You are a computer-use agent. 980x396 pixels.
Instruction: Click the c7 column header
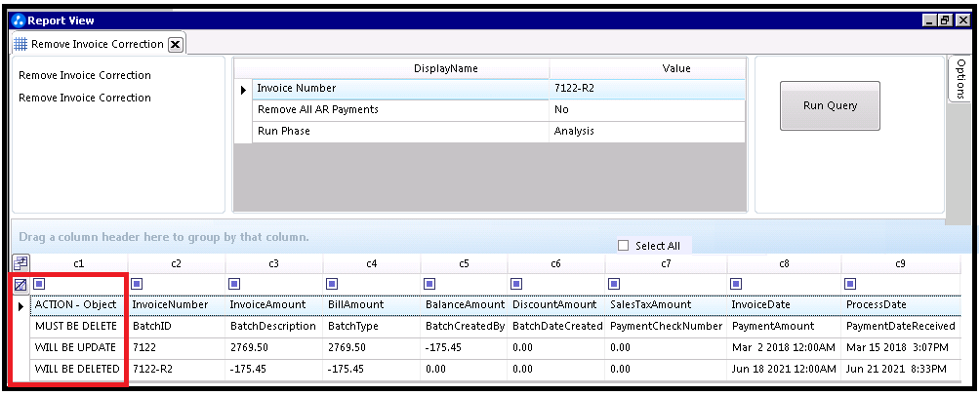(667, 263)
